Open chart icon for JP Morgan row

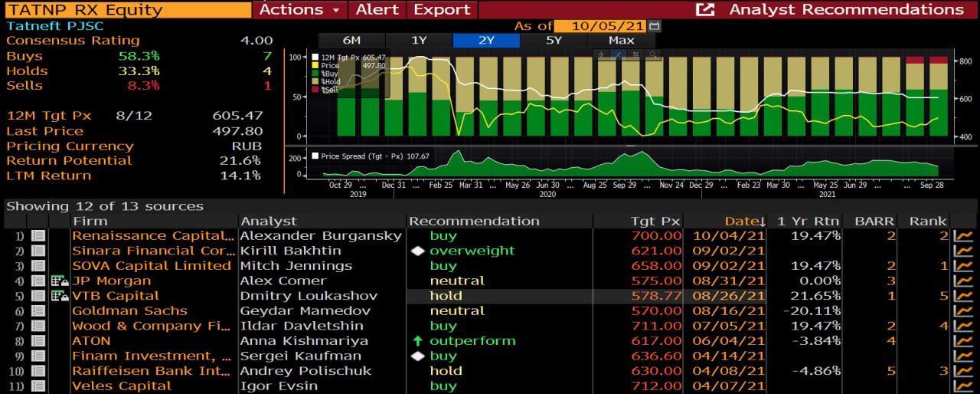pyautogui.click(x=963, y=281)
